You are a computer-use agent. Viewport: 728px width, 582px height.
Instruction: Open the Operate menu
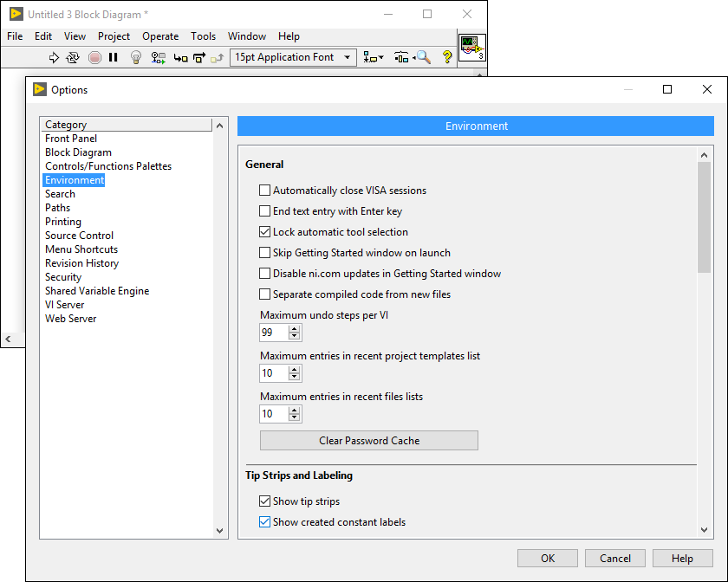click(160, 36)
